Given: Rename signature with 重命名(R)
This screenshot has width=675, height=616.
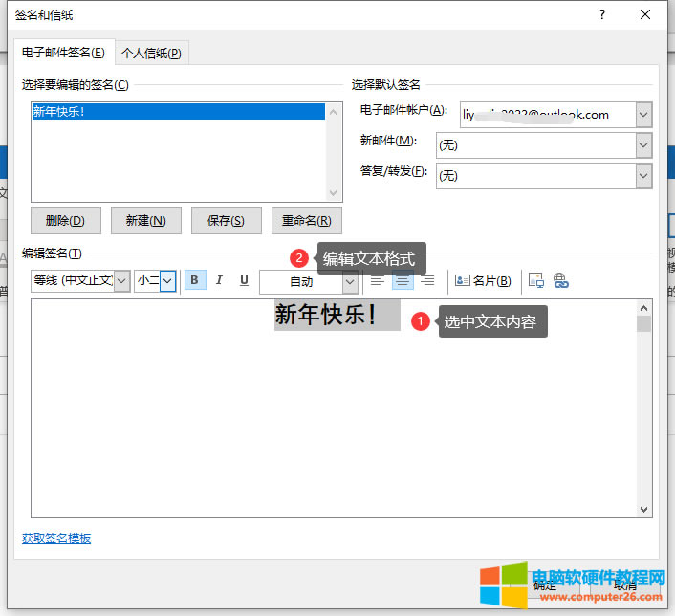Looking at the screenshot, I should tap(307, 221).
